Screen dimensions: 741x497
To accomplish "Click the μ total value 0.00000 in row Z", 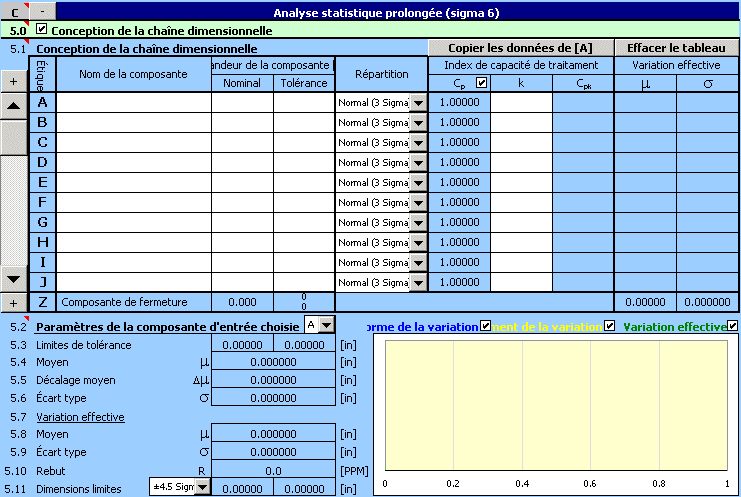I will (x=645, y=302).
